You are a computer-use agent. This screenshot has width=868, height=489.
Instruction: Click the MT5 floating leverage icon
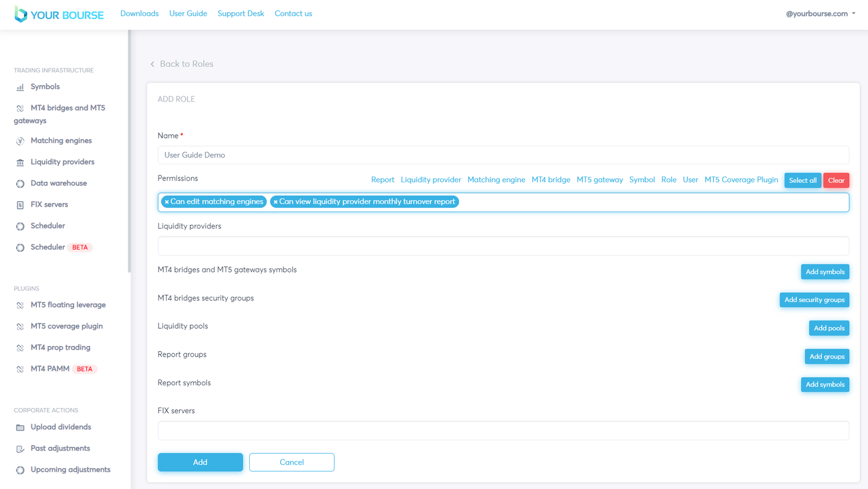20,305
